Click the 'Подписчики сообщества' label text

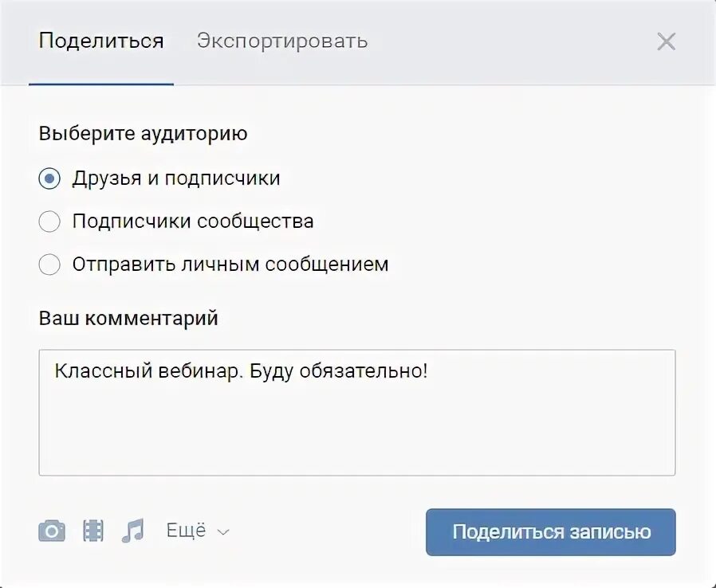coord(193,221)
